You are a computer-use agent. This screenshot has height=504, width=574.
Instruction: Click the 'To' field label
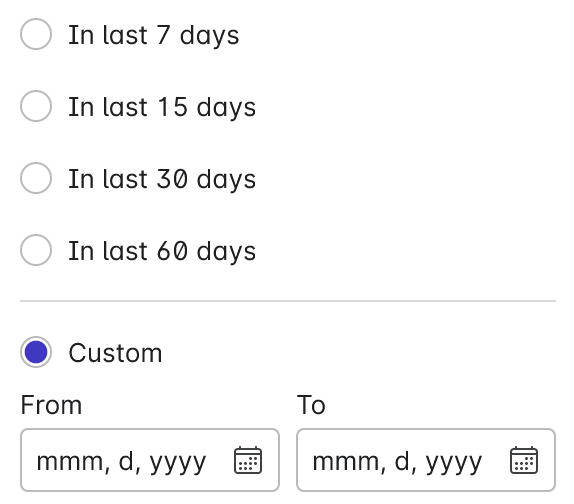[311, 405]
